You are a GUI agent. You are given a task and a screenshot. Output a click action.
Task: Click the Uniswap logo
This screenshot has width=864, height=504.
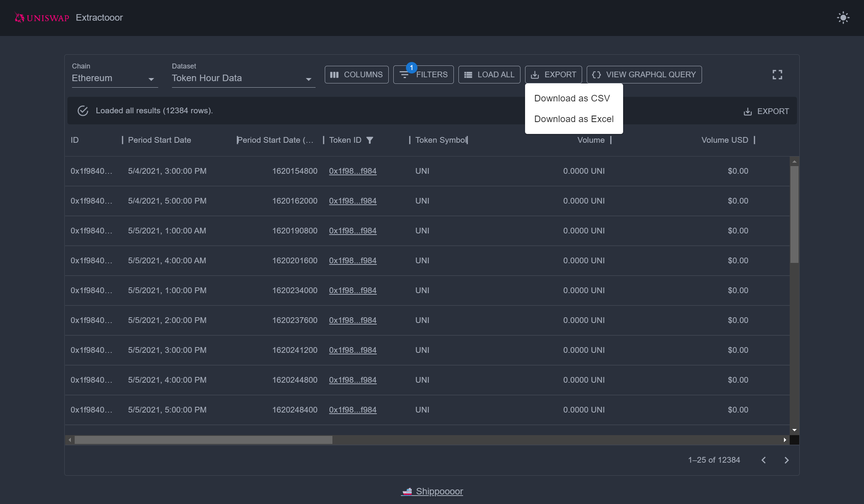42,18
